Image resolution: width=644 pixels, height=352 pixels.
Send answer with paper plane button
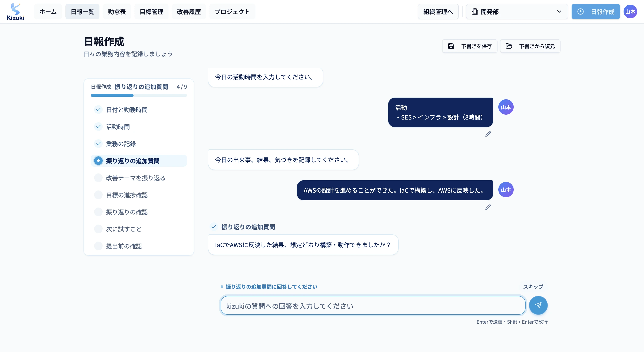click(x=538, y=305)
